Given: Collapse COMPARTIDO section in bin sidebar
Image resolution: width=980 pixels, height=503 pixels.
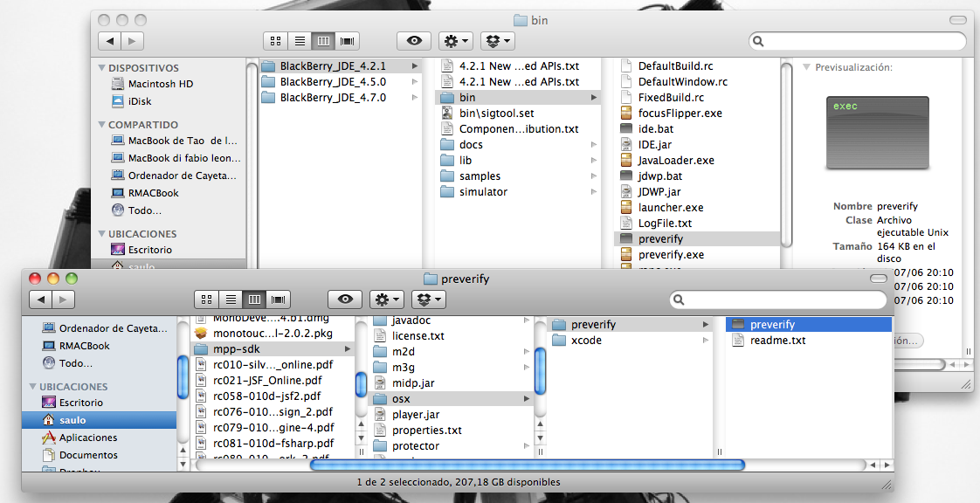Looking at the screenshot, I should (102, 124).
